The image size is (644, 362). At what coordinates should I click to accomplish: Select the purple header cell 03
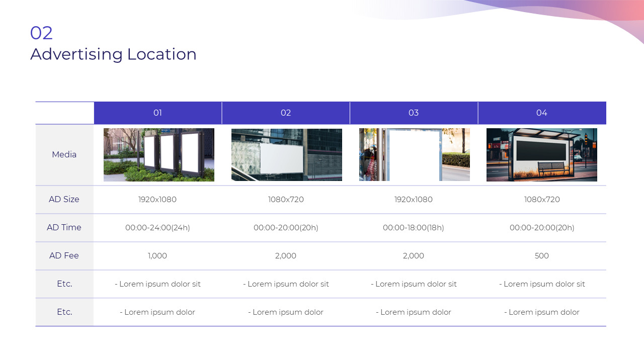pyautogui.click(x=414, y=113)
